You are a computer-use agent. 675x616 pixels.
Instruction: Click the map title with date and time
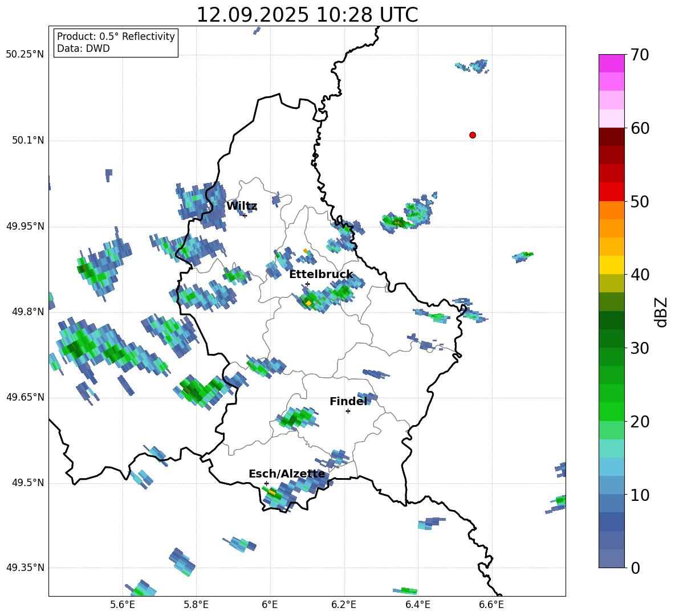(307, 15)
